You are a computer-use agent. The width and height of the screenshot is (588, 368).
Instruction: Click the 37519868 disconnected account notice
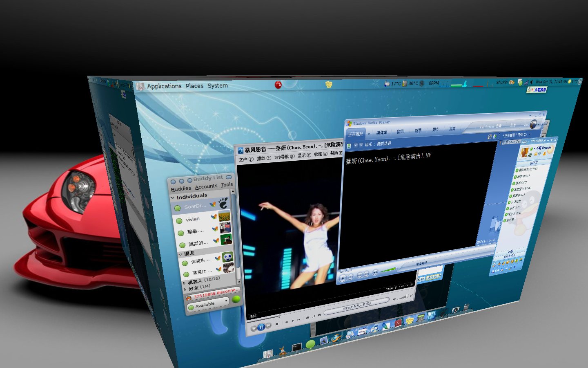[x=212, y=294]
